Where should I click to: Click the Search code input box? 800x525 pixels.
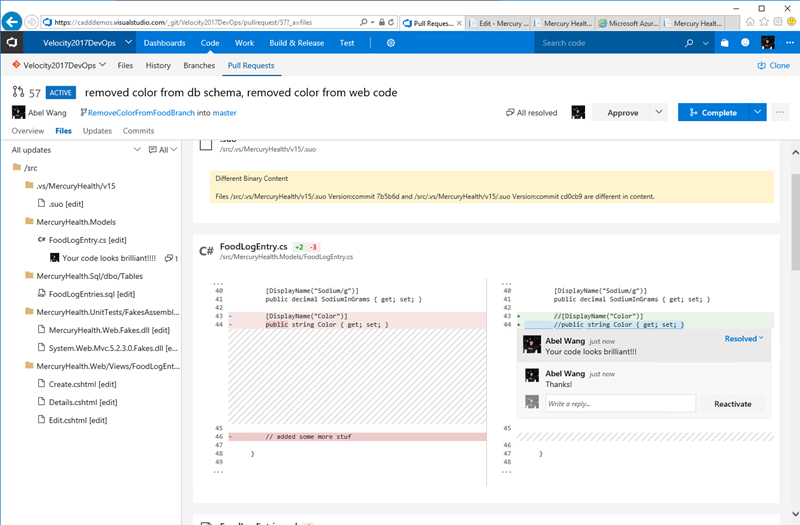pos(607,43)
